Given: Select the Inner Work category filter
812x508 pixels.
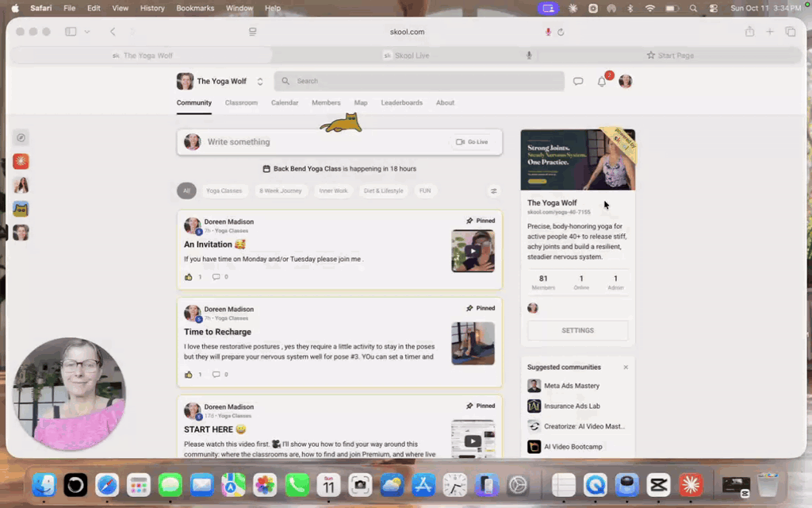Looking at the screenshot, I should [x=334, y=190].
